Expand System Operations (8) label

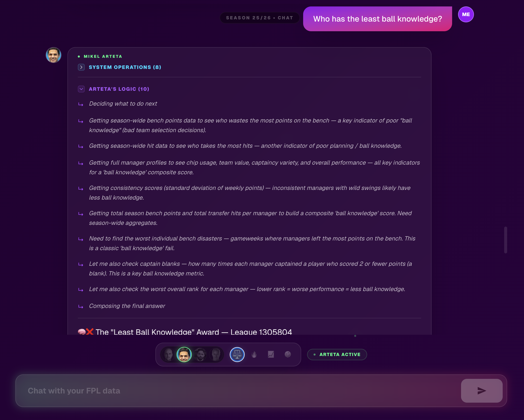125,67
